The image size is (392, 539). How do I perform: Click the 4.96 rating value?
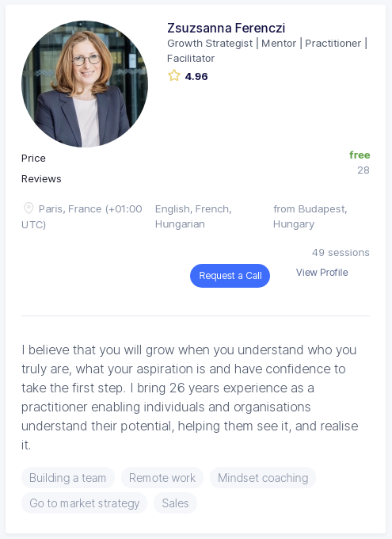[x=196, y=76]
